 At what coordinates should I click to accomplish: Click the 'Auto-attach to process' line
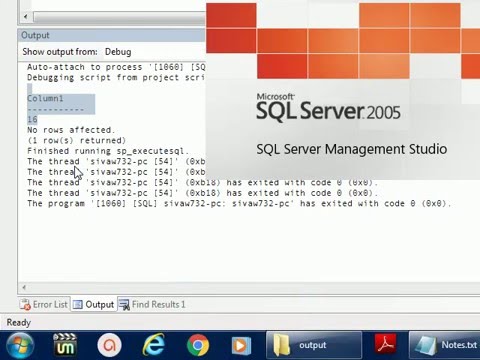[x=116, y=67]
